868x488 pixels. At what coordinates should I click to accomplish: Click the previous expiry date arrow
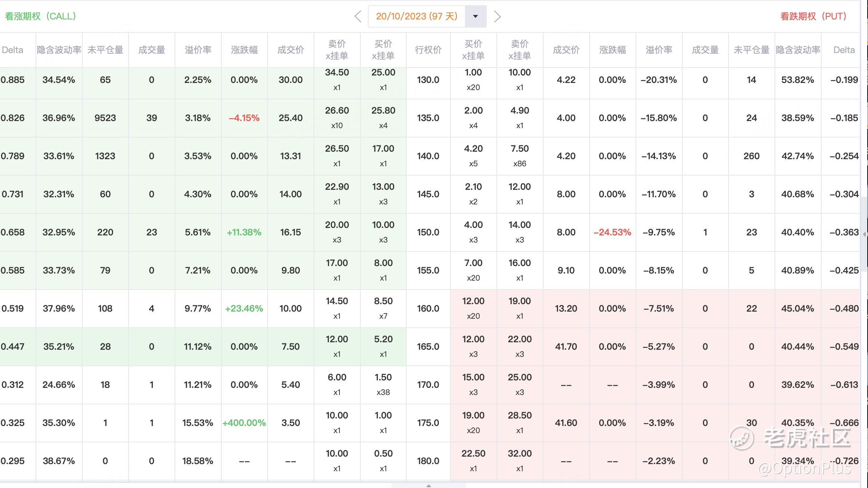tap(358, 16)
